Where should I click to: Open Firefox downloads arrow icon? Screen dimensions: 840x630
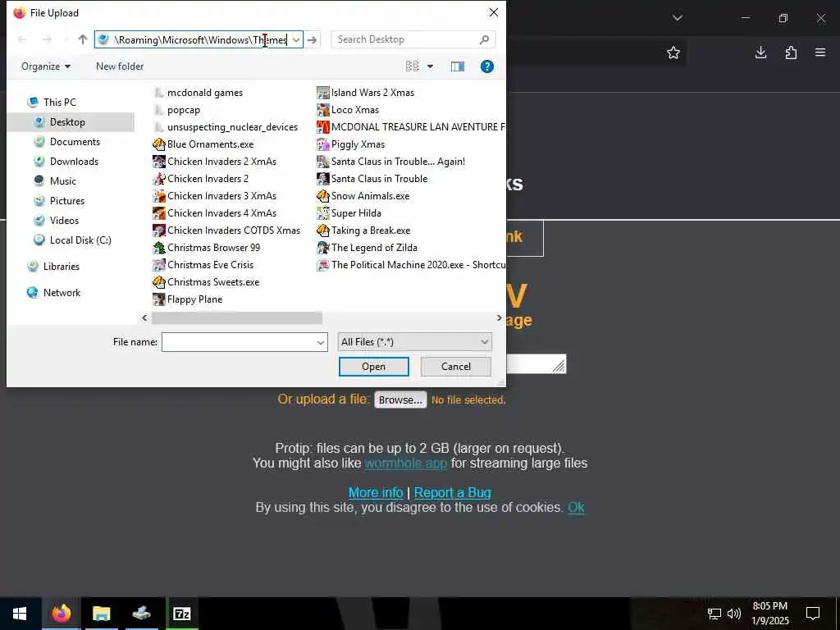point(760,52)
